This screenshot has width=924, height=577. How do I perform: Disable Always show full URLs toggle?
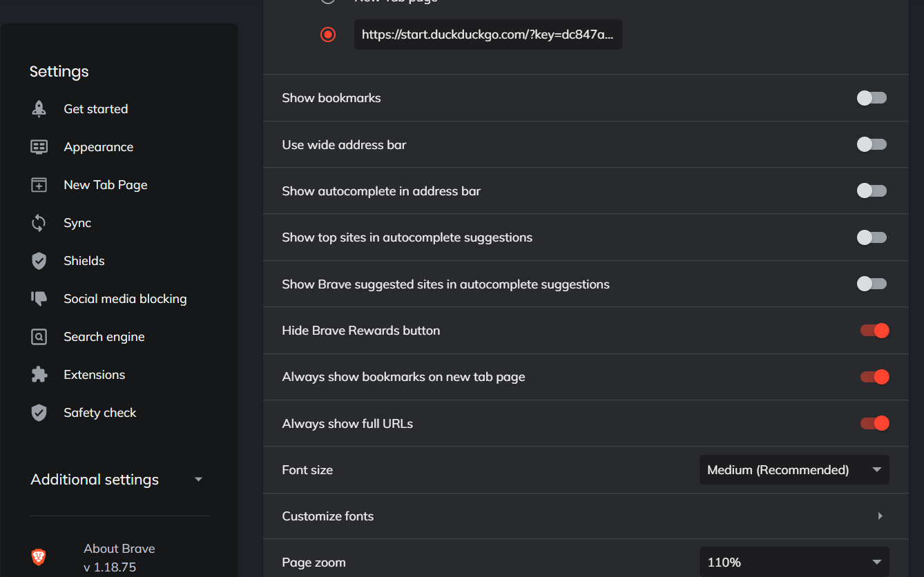[x=874, y=423]
